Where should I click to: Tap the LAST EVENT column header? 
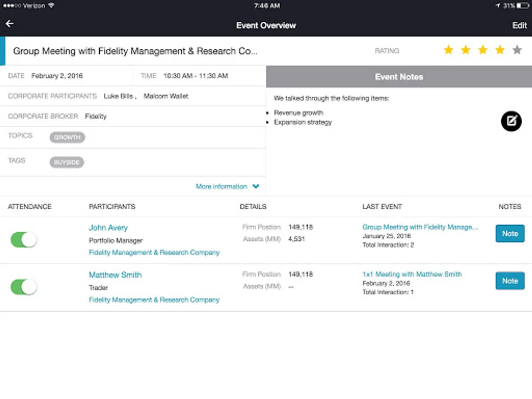tap(382, 207)
